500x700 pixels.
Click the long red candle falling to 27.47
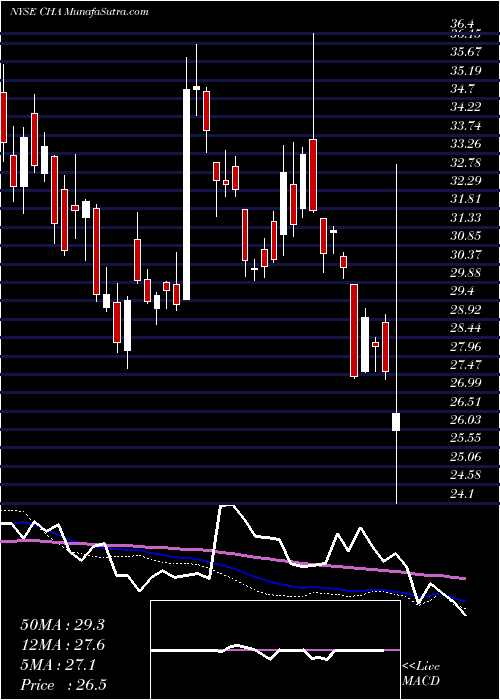(354, 330)
